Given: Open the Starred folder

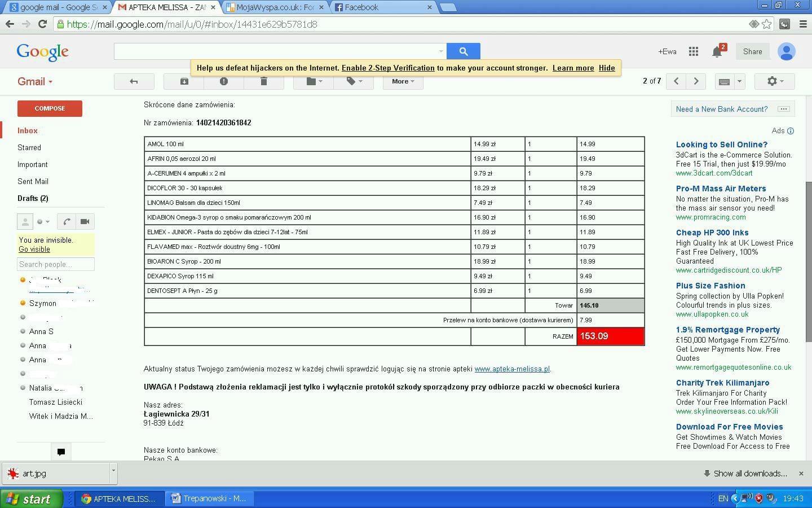Looking at the screenshot, I should [29, 147].
